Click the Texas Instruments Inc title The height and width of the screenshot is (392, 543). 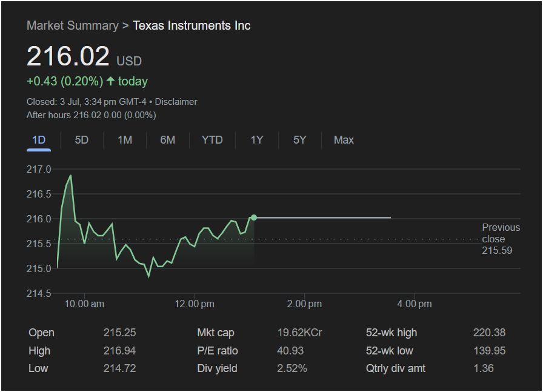click(x=192, y=25)
